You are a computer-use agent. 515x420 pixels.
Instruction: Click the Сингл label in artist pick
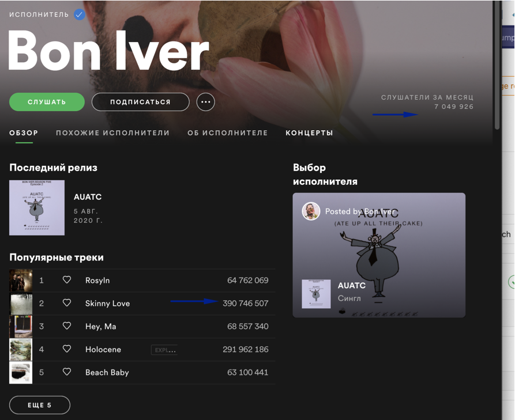(x=349, y=298)
